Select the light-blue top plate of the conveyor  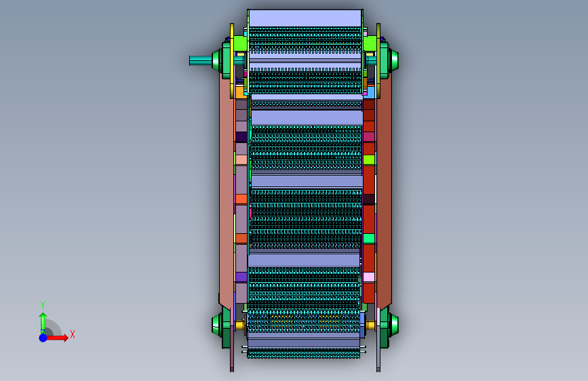tap(305, 18)
